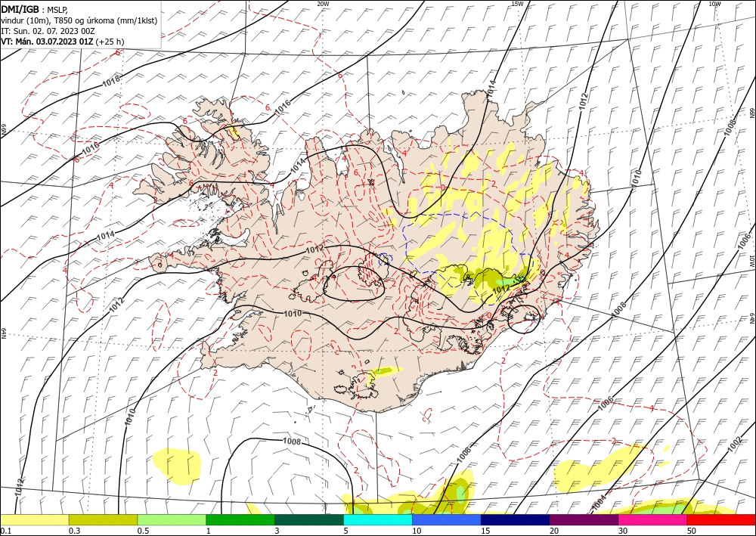Screen dimensions: 756x536
Task: Click the red above-50 legend swatch
Action: click(721, 519)
